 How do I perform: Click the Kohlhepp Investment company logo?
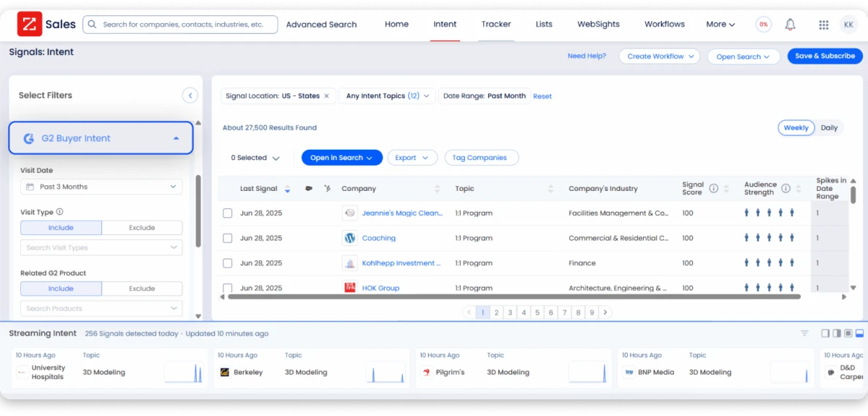350,263
